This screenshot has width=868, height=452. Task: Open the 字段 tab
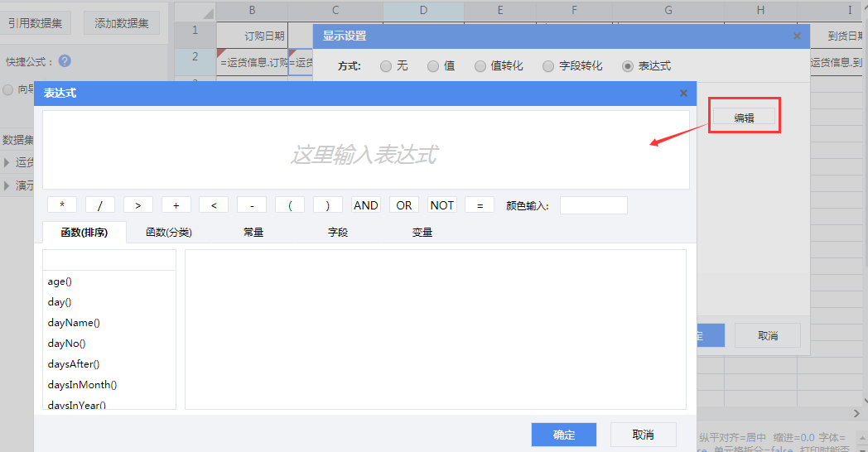338,233
